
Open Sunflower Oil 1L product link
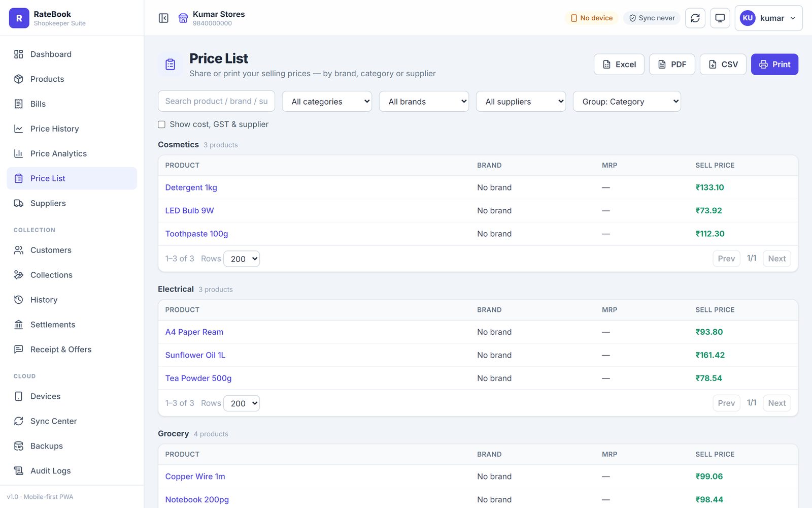195,355
